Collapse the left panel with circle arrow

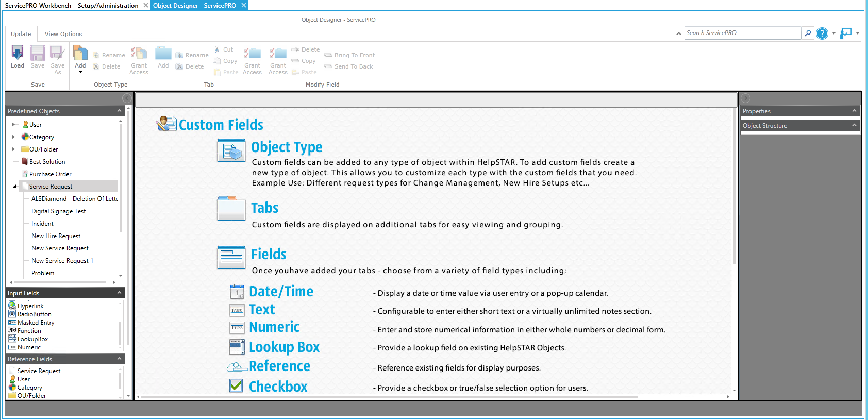pos(127,98)
